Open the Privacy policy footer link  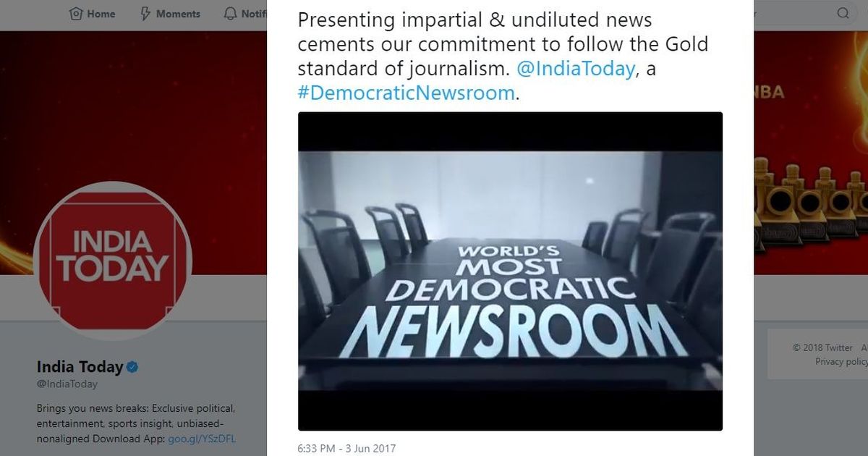pyautogui.click(x=841, y=361)
